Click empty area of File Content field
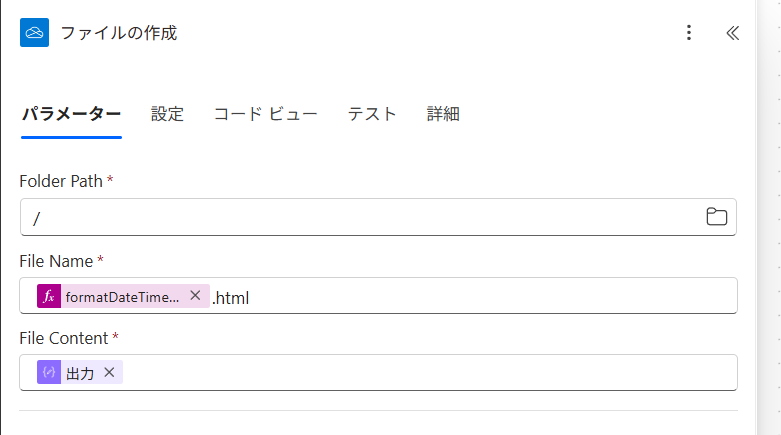The width and height of the screenshot is (781, 435). 420,373
